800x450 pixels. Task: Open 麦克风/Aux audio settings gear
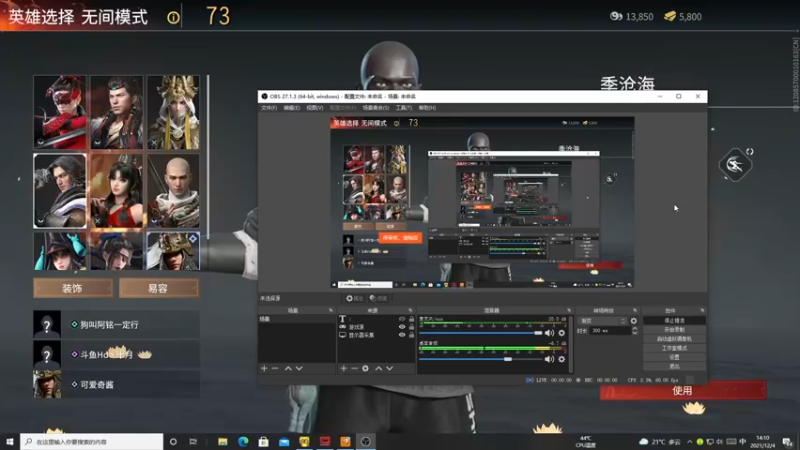pos(562,333)
